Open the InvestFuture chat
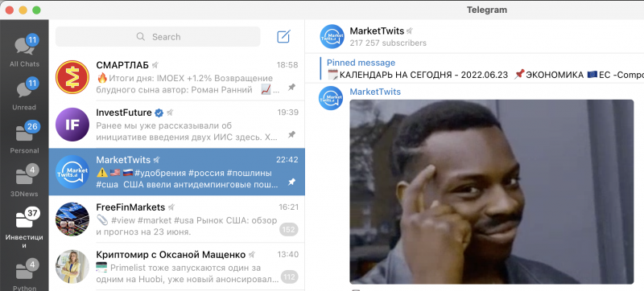The image size is (644, 291). 176,125
